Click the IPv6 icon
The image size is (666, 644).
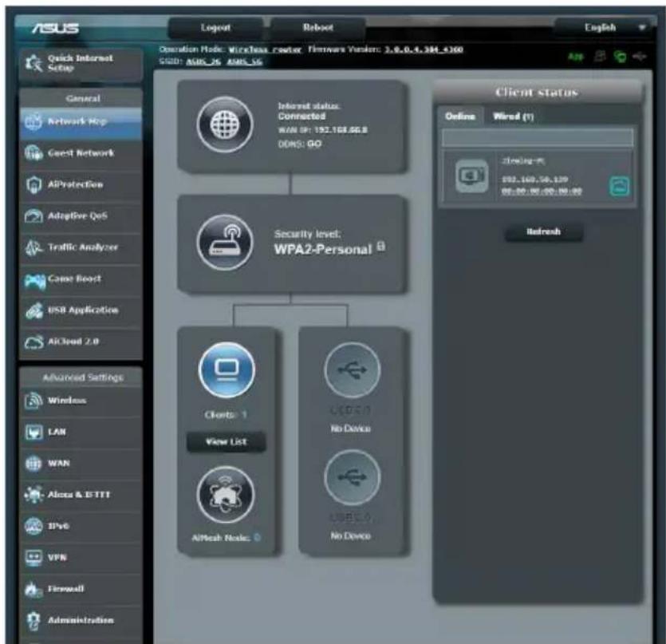click(x=33, y=526)
